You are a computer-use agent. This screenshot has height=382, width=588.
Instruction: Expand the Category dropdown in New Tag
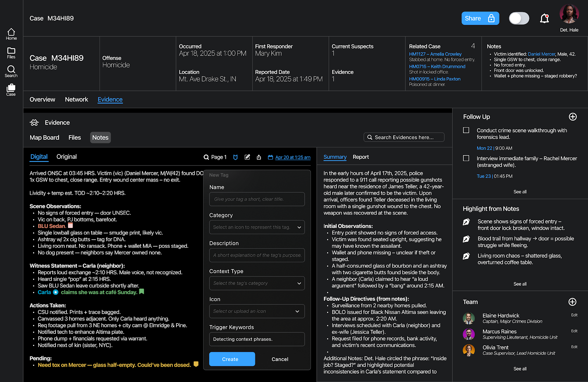coord(257,227)
